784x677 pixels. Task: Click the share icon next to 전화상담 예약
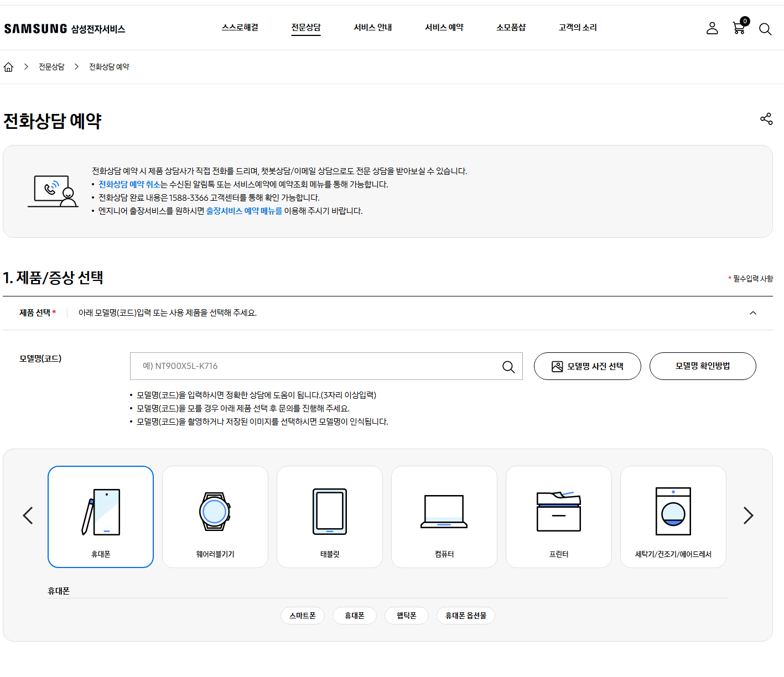(766, 118)
